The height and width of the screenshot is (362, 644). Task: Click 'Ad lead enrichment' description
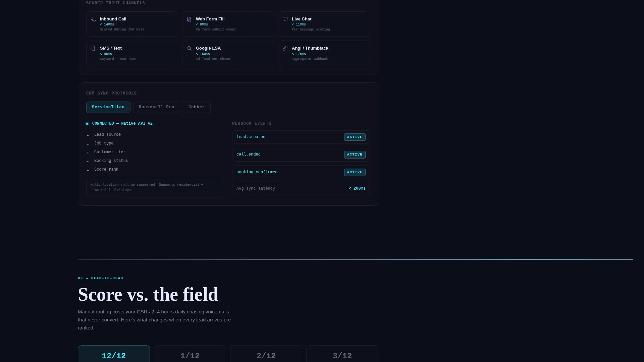point(214,59)
